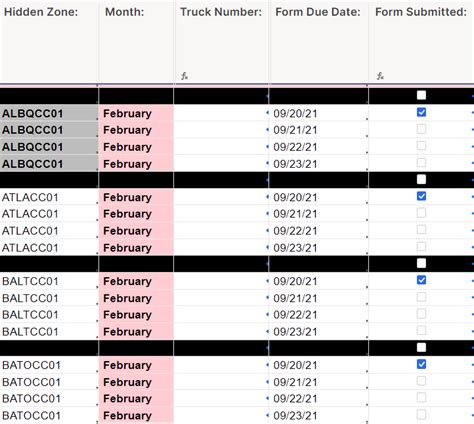Toggle checkbox in first black separator row
This screenshot has height=424, width=474.
[421, 95]
